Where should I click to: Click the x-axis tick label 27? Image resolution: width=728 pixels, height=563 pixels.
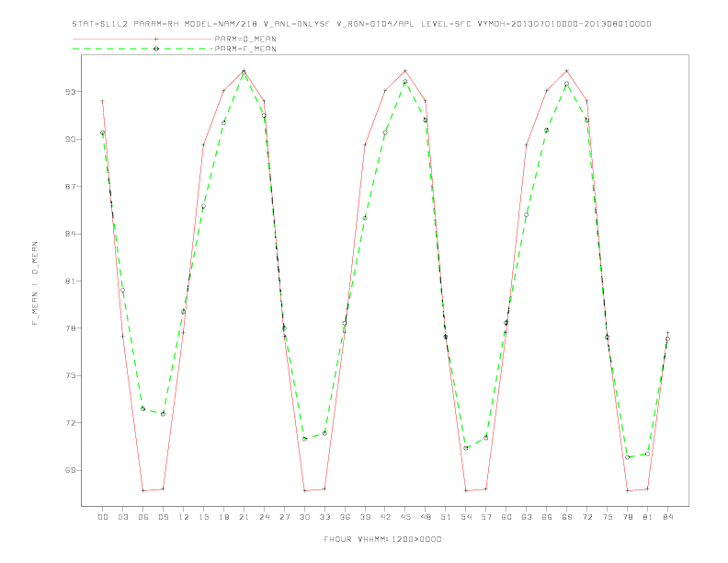pos(284,517)
